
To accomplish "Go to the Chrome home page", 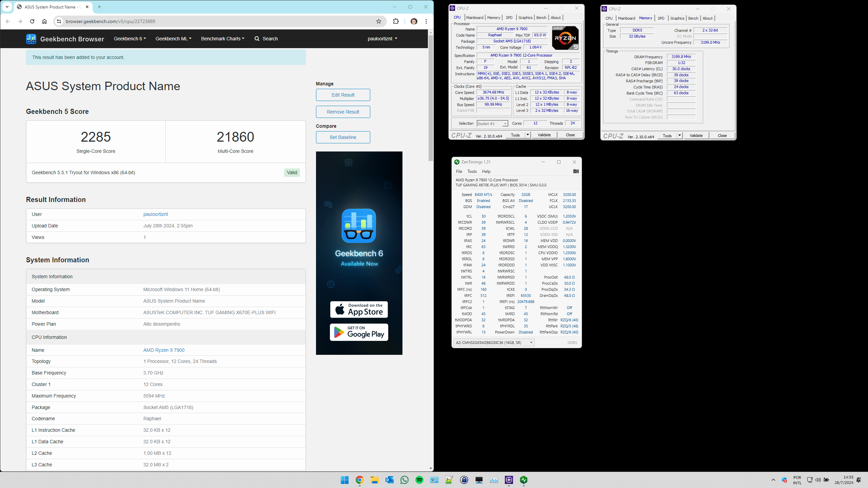I will click(x=44, y=21).
